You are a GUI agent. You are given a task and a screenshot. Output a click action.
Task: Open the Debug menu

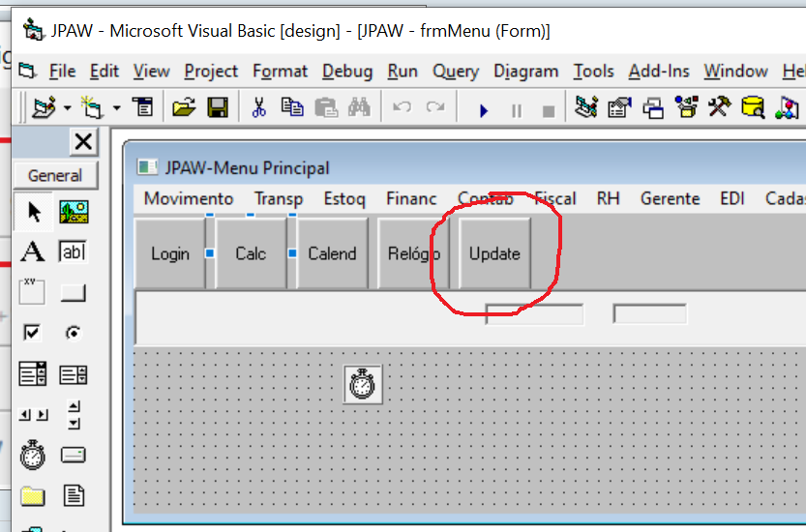[x=347, y=71]
